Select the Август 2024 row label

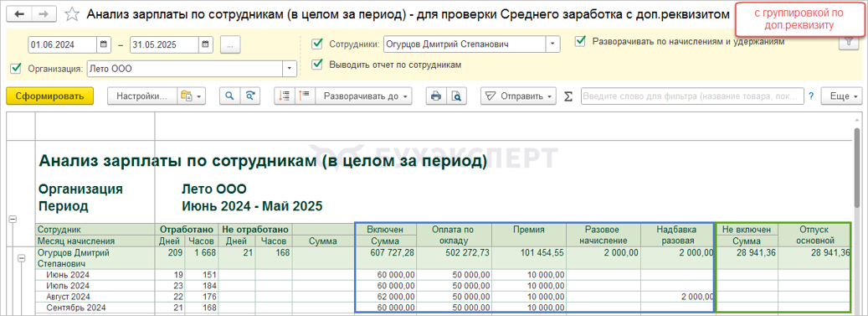(68, 297)
